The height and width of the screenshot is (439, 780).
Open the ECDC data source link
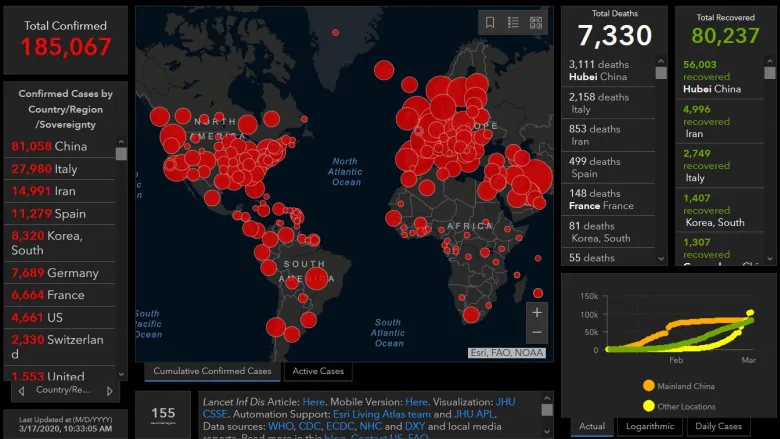(x=340, y=426)
